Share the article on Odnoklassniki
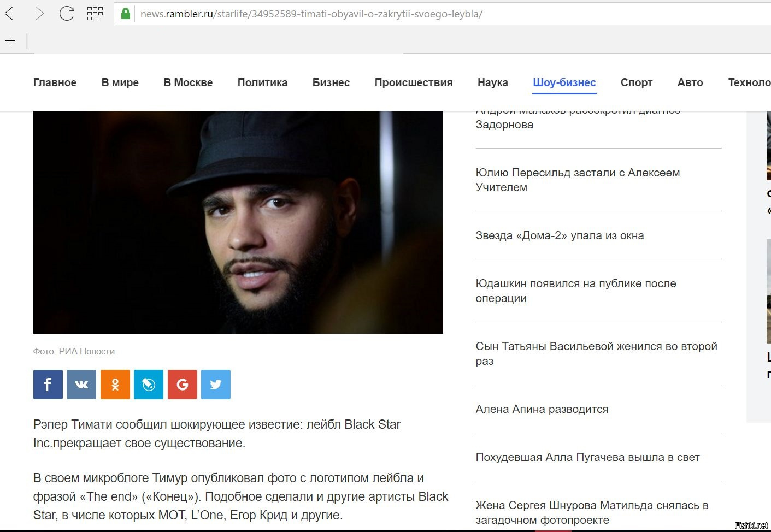This screenshot has width=771, height=532. point(115,385)
